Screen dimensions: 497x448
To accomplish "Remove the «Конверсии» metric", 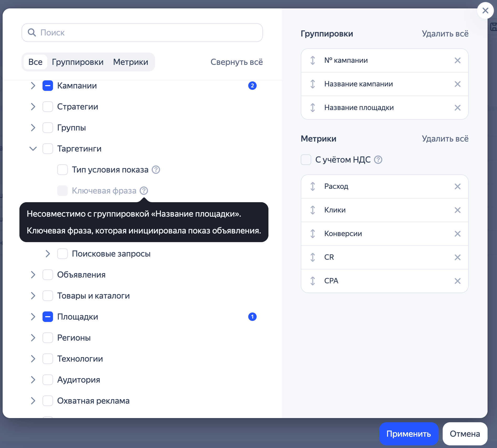I will click(457, 234).
